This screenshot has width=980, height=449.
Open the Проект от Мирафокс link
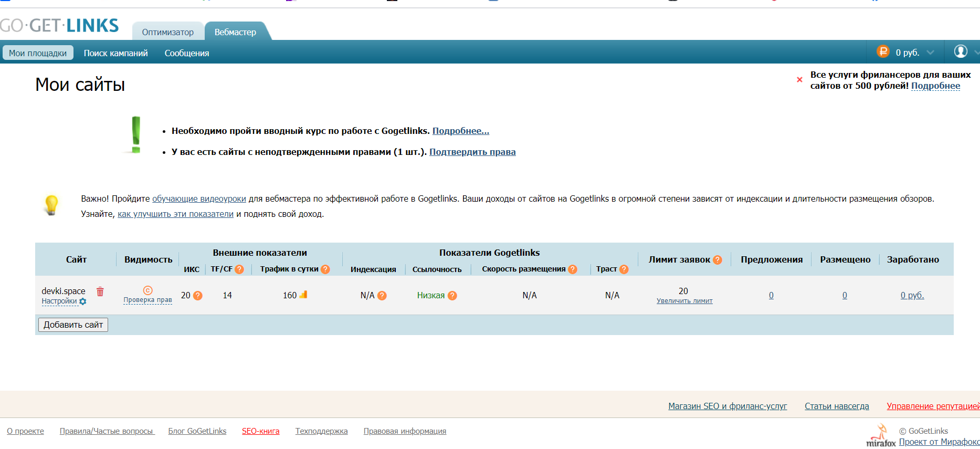940,442
